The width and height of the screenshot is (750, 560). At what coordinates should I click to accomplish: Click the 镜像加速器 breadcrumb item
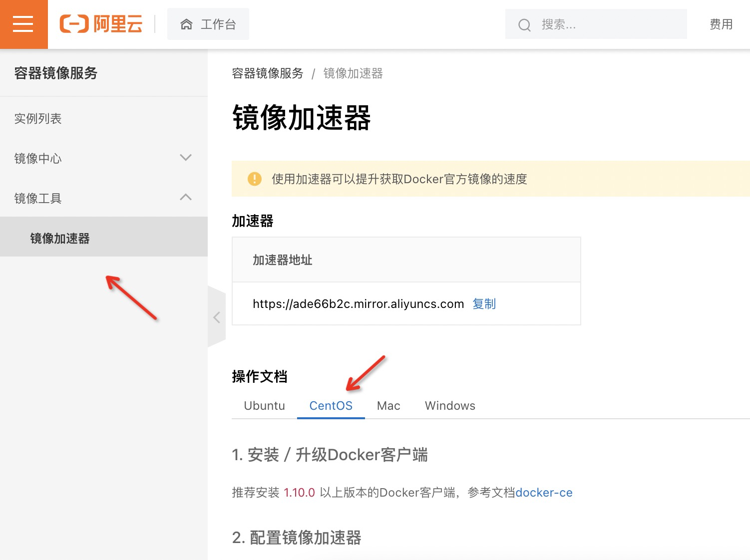click(353, 73)
